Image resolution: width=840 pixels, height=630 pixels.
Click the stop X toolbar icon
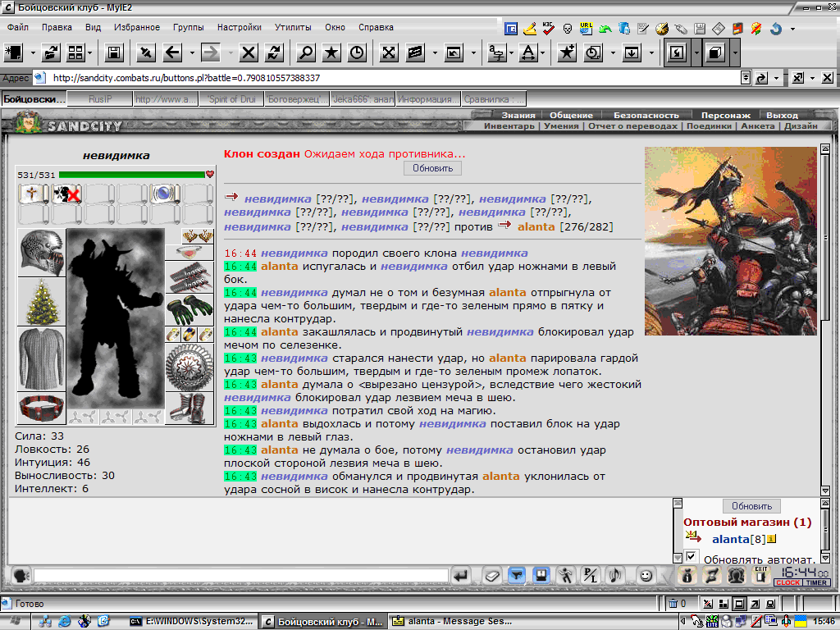coord(249,52)
